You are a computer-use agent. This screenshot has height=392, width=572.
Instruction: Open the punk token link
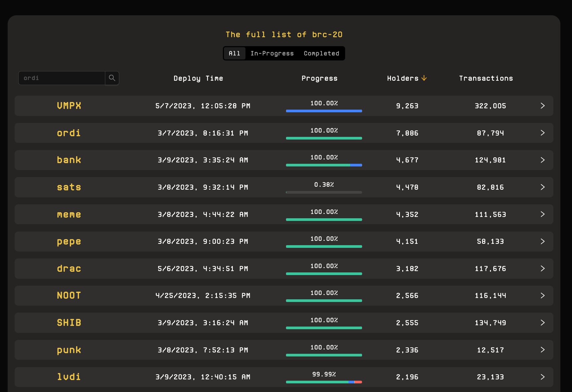[69, 350]
